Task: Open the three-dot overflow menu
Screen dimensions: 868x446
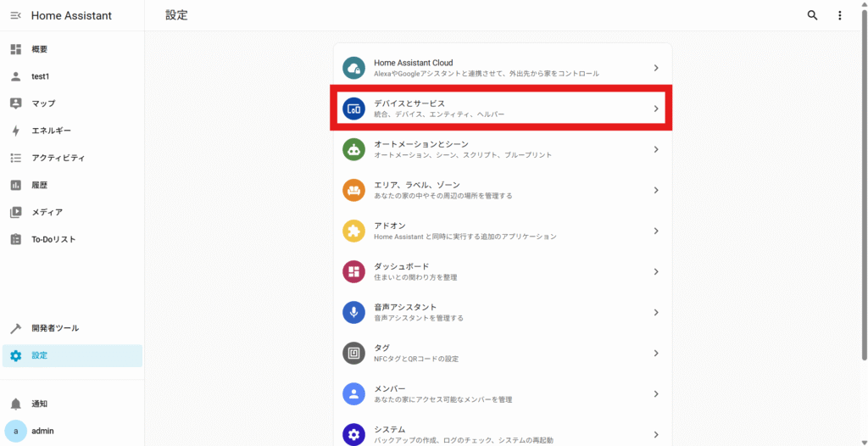Action: (x=840, y=15)
